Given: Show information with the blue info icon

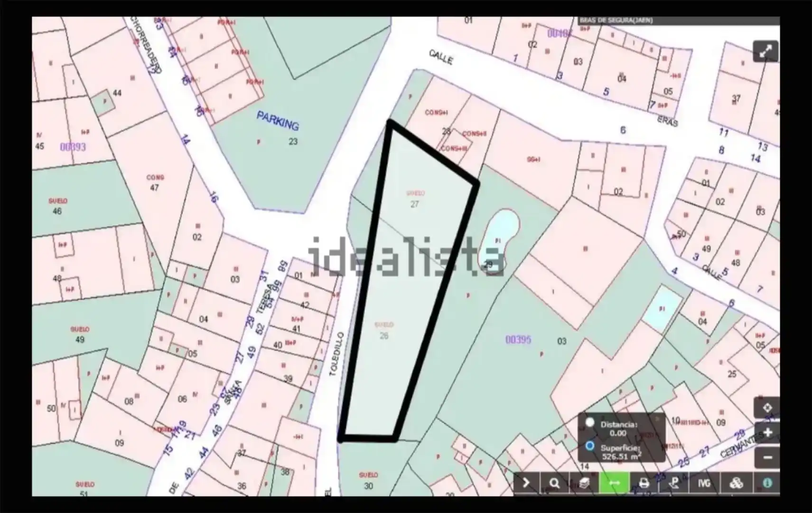Looking at the screenshot, I should click(x=767, y=483).
